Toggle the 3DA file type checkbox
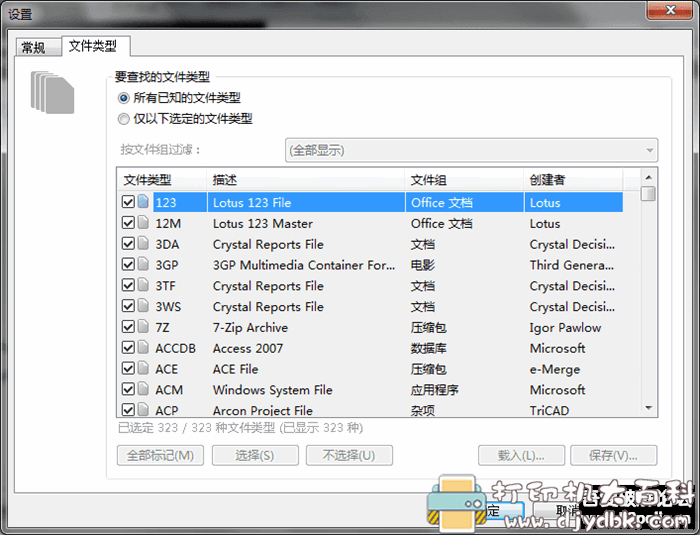This screenshot has width=700, height=535. click(128, 243)
